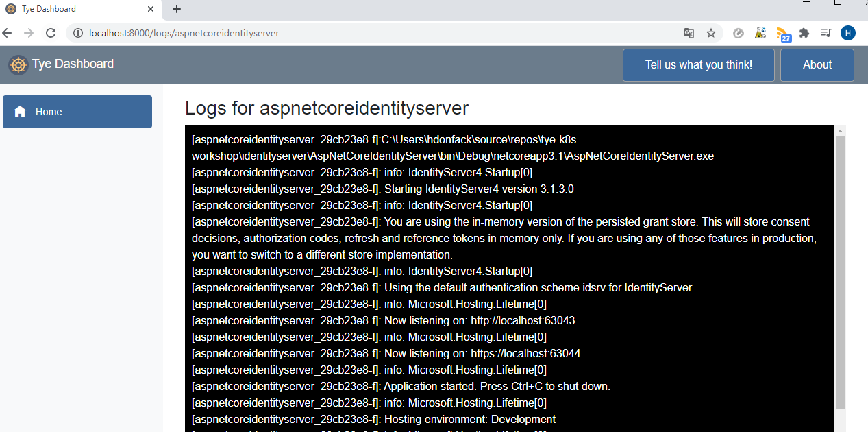Open the media control playlist icon

point(826,33)
